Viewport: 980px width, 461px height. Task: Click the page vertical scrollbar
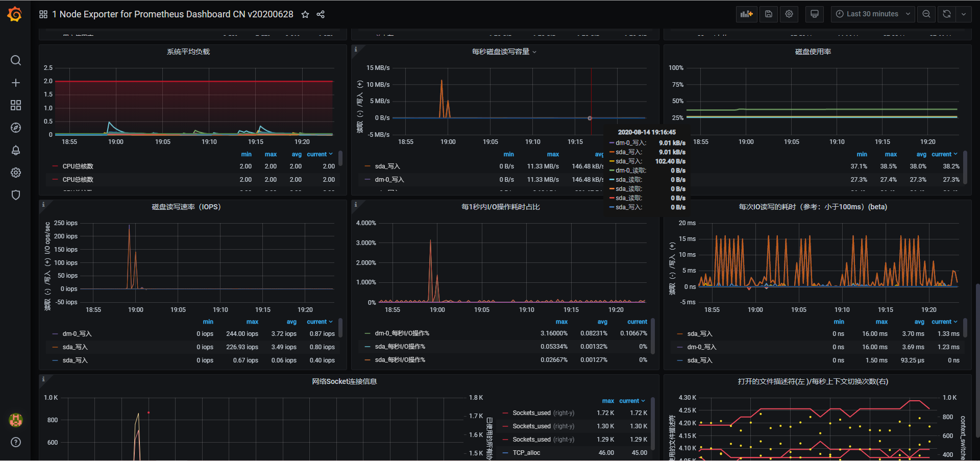[x=977, y=360]
